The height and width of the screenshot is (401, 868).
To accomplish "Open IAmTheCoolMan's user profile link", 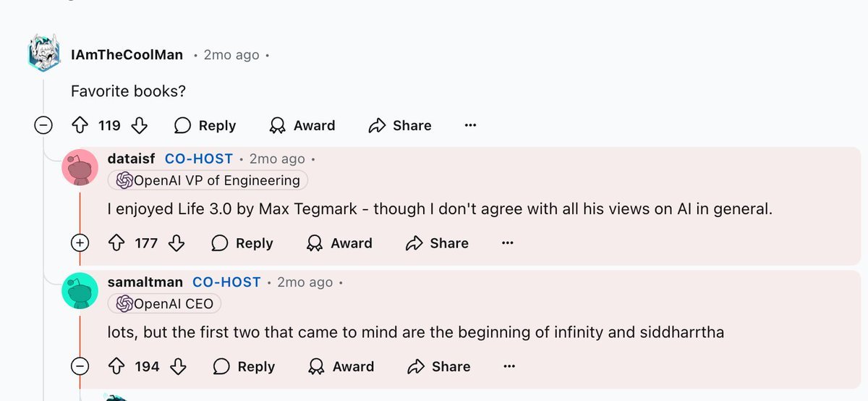I will point(127,55).
